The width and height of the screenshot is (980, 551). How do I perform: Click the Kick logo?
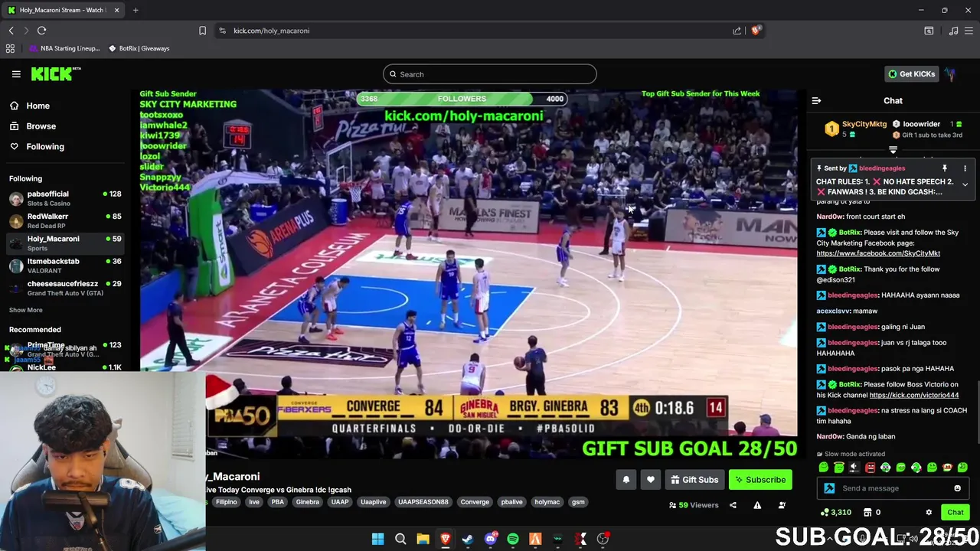[x=56, y=74]
